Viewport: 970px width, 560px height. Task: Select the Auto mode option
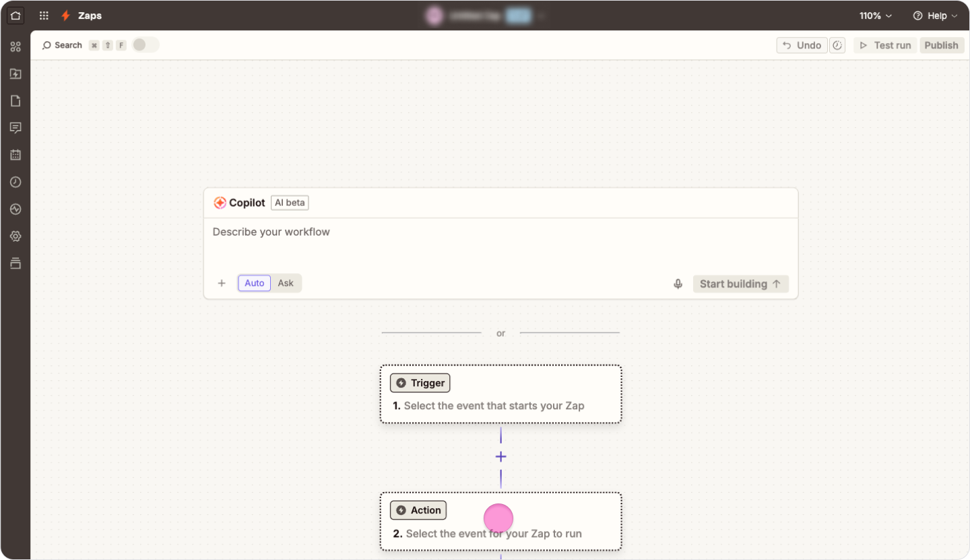click(254, 283)
